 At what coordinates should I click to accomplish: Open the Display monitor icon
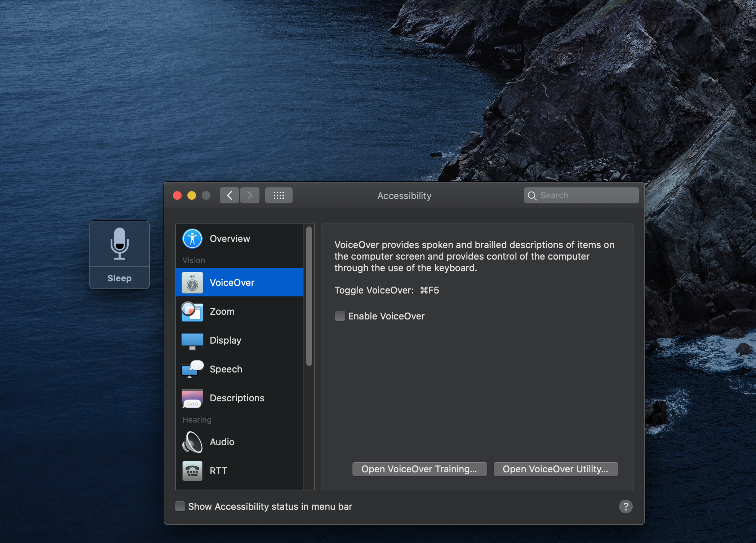(192, 341)
